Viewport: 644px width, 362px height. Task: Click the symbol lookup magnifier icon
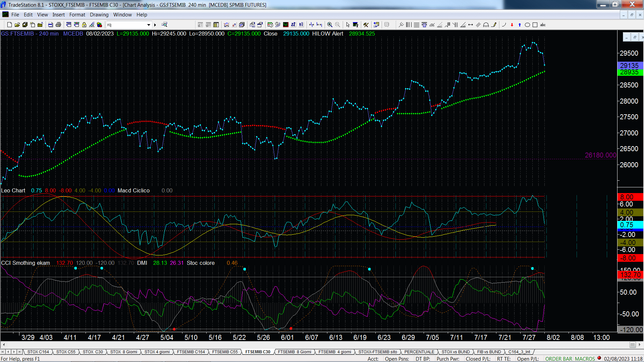pyautogui.click(x=164, y=24)
